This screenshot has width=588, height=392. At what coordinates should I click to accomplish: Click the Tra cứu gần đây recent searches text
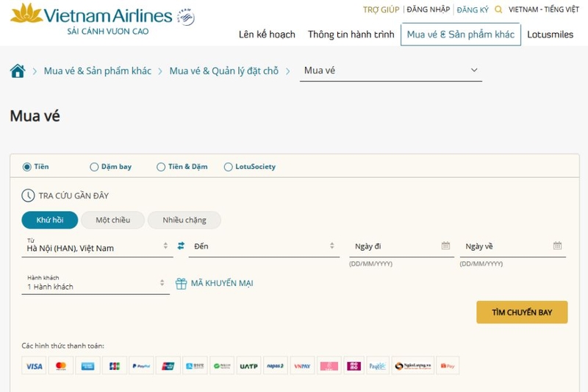(73, 196)
